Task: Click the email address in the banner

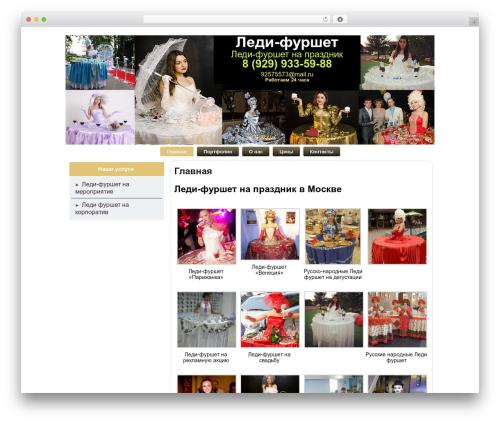Action: (287, 74)
